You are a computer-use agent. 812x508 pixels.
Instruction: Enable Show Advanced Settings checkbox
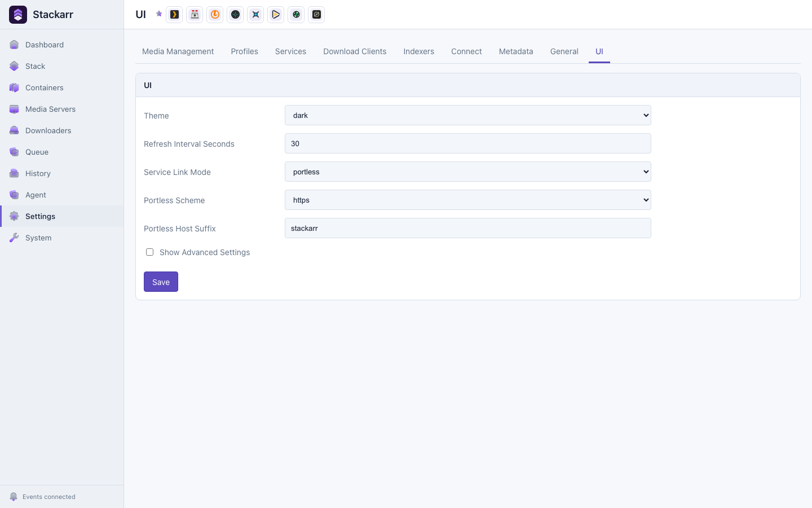coord(149,252)
